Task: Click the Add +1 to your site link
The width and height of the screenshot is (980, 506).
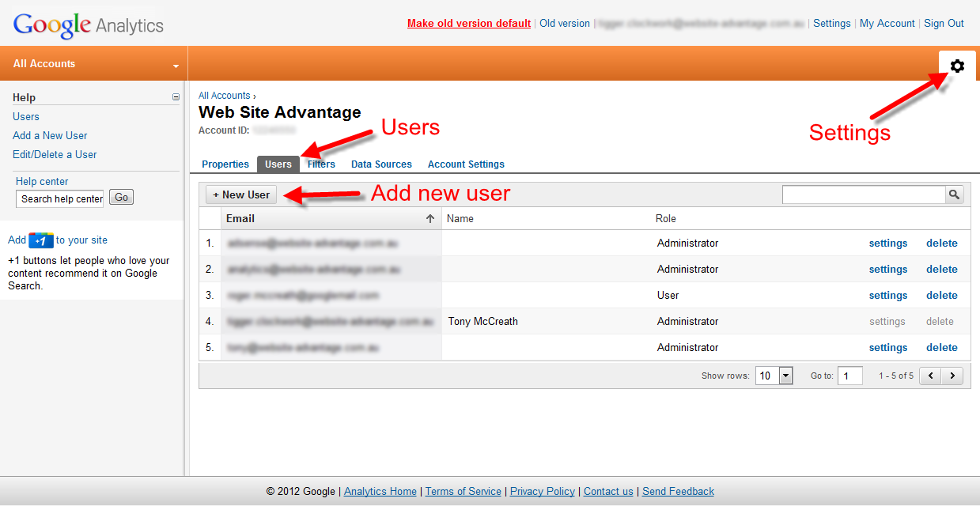Action: pos(58,240)
